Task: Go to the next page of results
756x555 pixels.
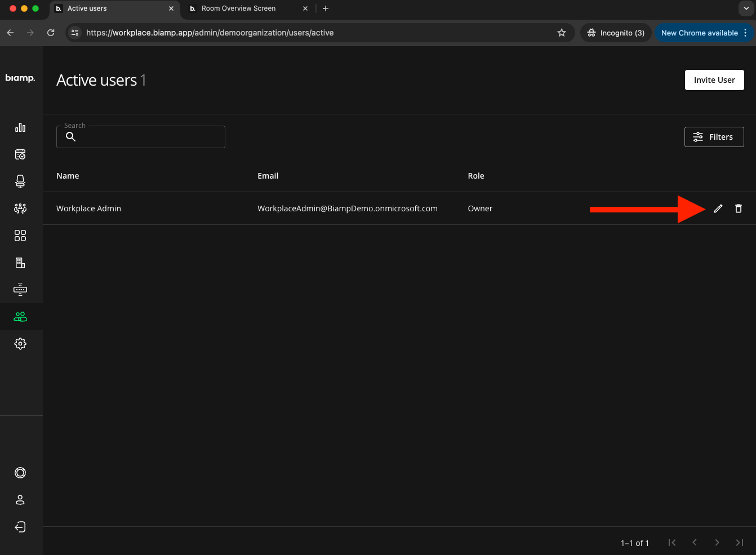Action: [717, 543]
